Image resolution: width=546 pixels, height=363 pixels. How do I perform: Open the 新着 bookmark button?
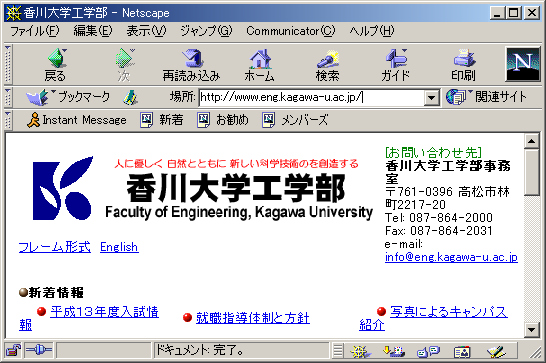tap(162, 120)
